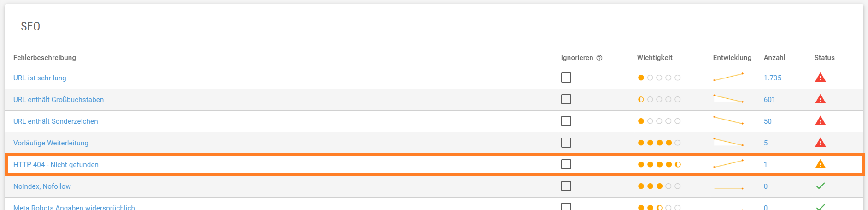Sort by Wichtigkeit column header
The height and width of the screenshot is (210, 868).
(x=655, y=58)
